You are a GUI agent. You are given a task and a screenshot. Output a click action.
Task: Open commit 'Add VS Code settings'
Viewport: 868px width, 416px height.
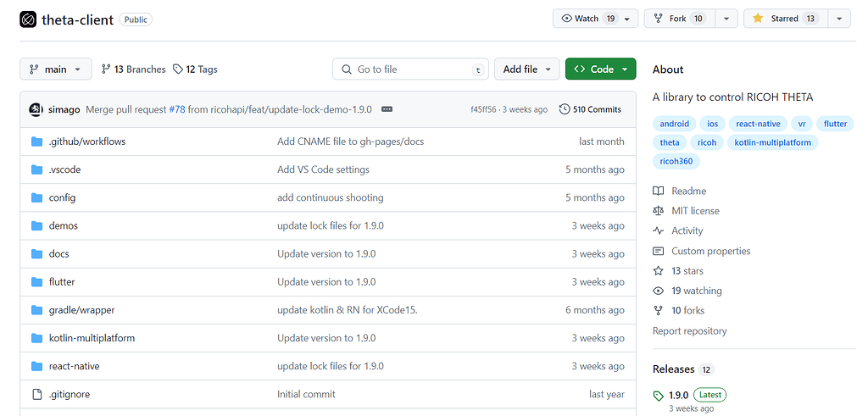pos(323,169)
